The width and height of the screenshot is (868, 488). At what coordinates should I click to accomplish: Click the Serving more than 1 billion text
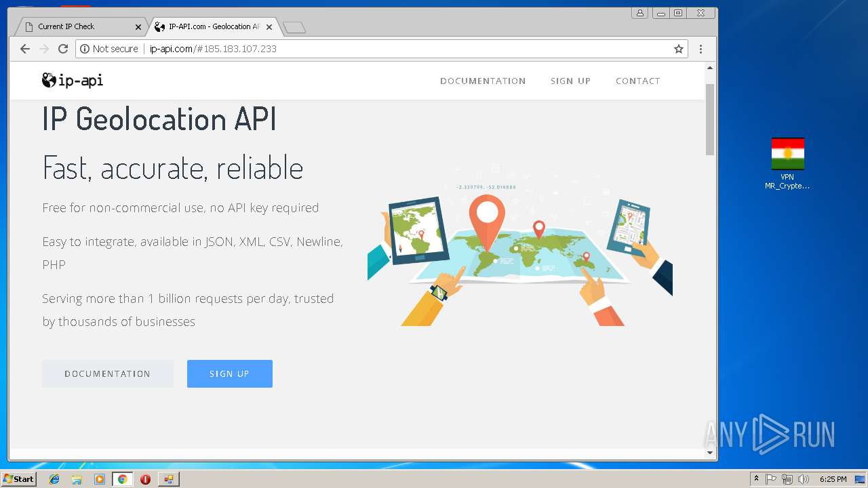tap(188, 310)
